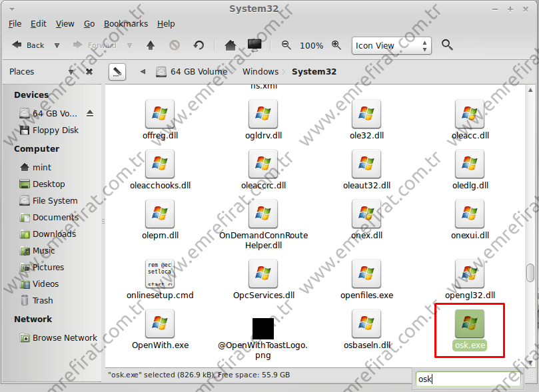Zoom in using the magnifier plus icon
The height and width of the screenshot is (392, 539).
(336, 45)
